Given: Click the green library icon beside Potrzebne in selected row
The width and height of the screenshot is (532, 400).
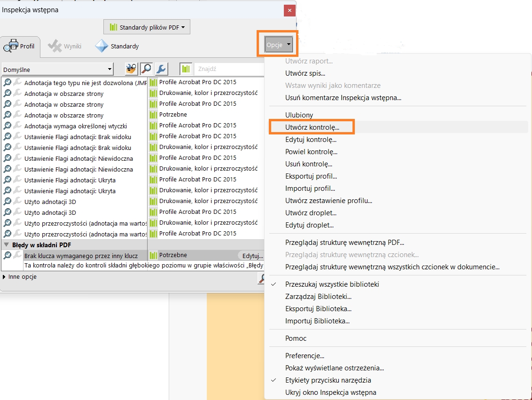Looking at the screenshot, I should point(153,255).
